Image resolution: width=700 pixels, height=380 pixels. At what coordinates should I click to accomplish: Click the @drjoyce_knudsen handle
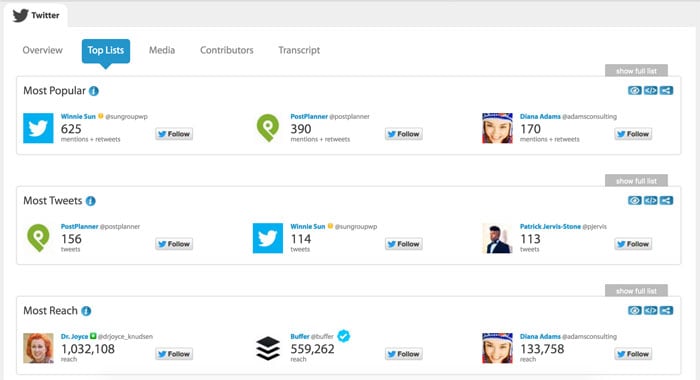tap(125, 337)
